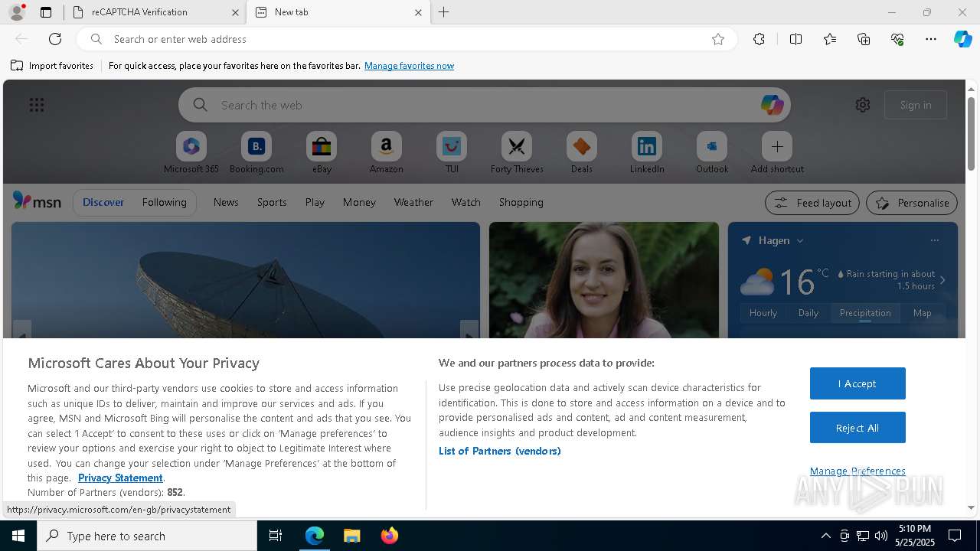Expand rain forecast chevron
This screenshot has height=551, width=980.
[x=942, y=280]
